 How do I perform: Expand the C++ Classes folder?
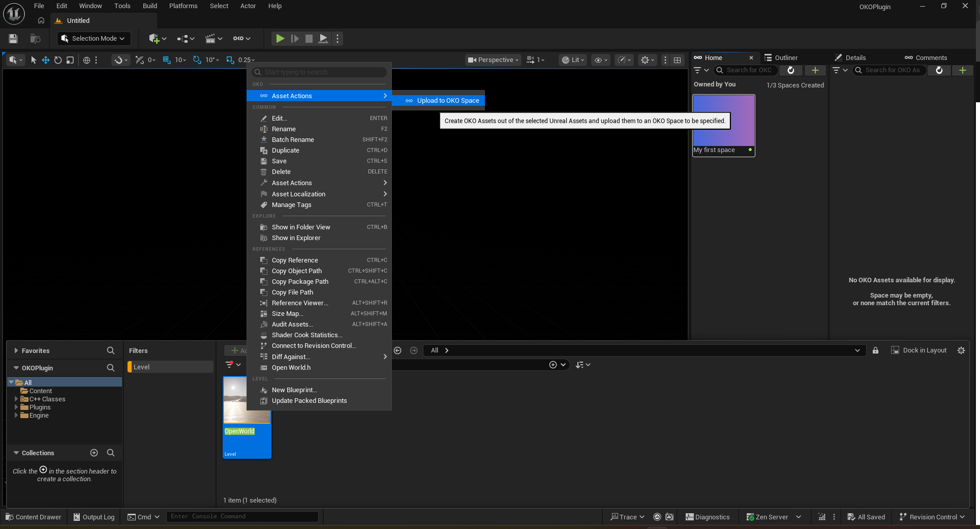coord(16,399)
